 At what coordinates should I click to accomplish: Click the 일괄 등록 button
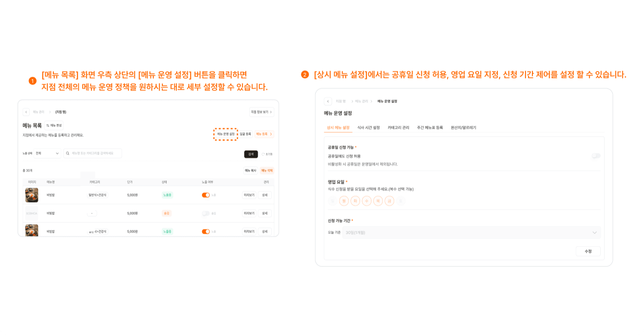point(245,134)
